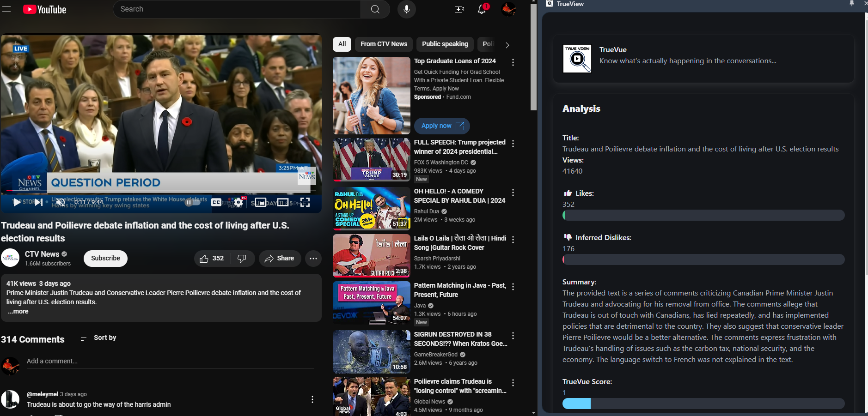Viewport: 868px width, 416px height.
Task: Open options for Trump FULL SPEECH video
Action: point(513,144)
